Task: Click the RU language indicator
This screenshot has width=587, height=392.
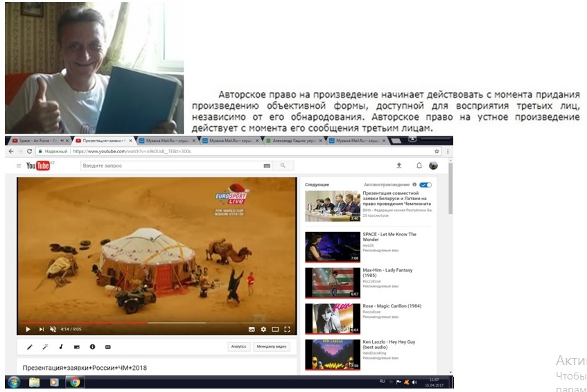Action: tap(383, 382)
